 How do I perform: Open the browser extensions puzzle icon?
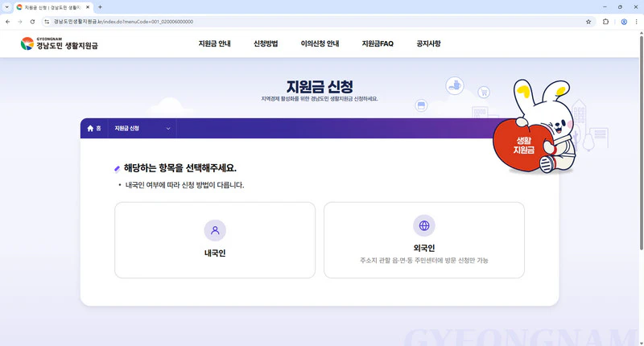coord(605,22)
